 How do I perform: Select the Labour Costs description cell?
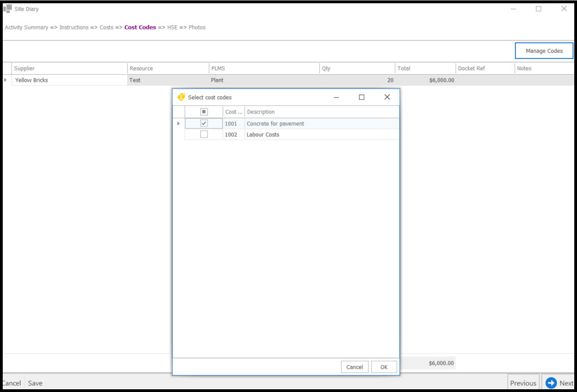click(x=322, y=134)
